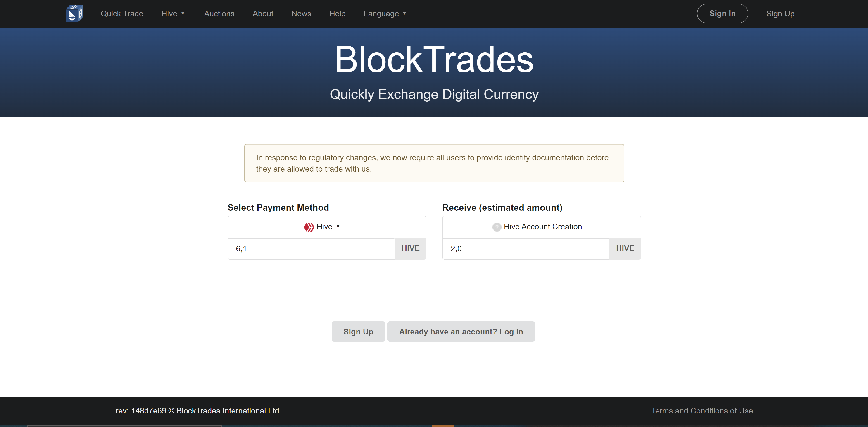The width and height of the screenshot is (868, 427).
Task: Click the HIVE unit label on receive field
Action: pos(625,248)
